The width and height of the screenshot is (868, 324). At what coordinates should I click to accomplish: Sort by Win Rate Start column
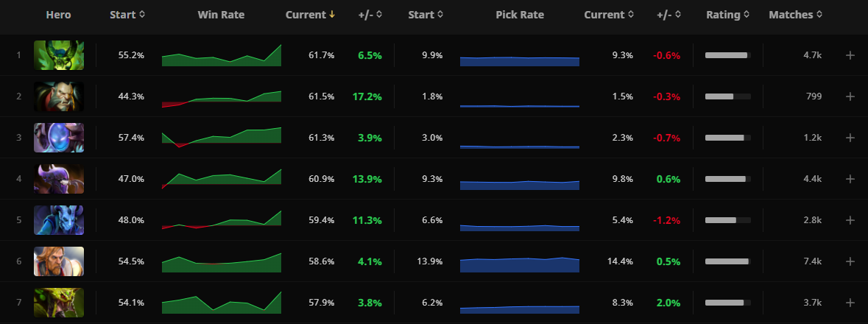pos(127,15)
